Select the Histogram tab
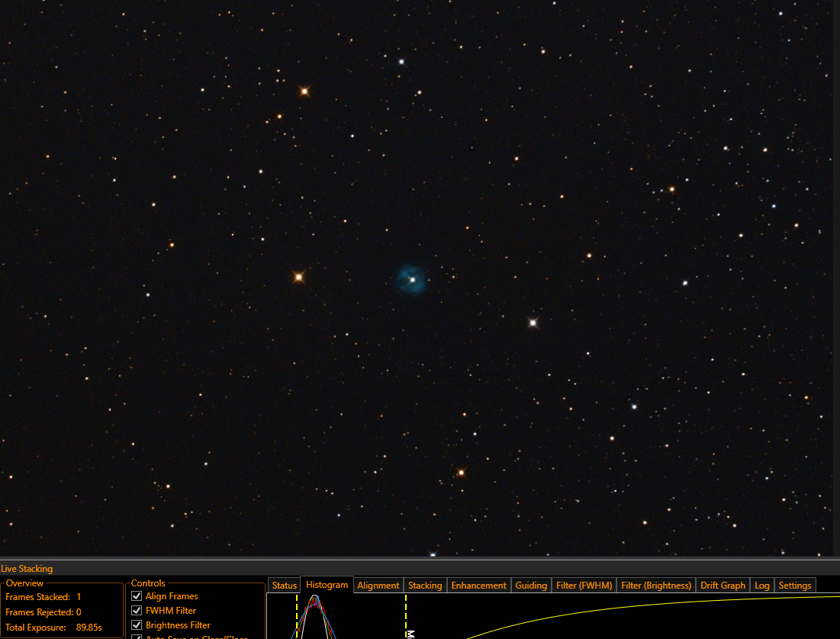 [327, 585]
